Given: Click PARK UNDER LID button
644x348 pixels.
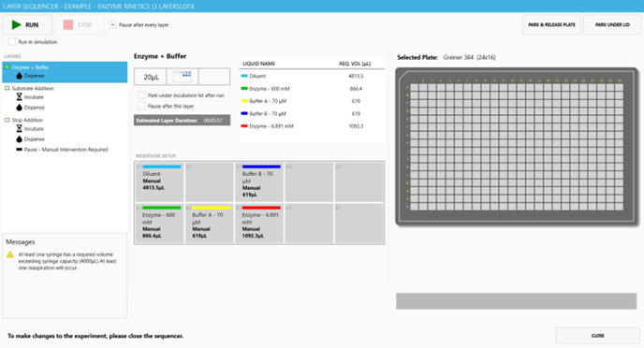Looking at the screenshot, I should click(612, 24).
